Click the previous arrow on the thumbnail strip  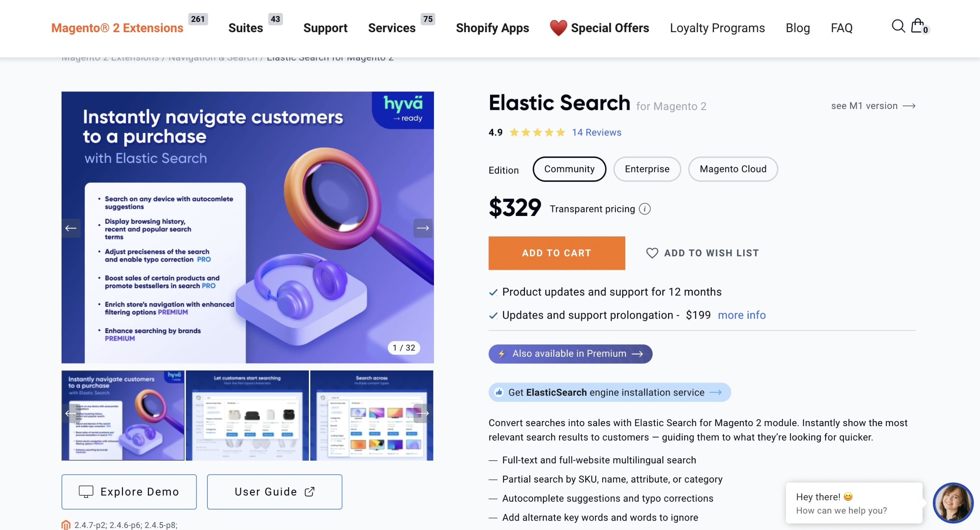click(70, 414)
